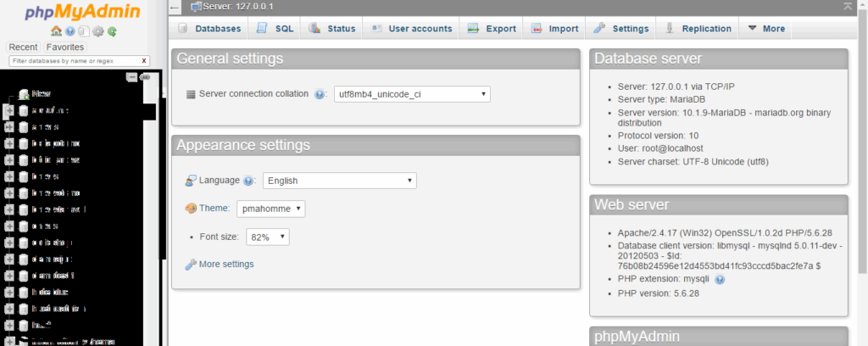Clear the database filter with the red X
The width and height of the screenshot is (868, 346).
(144, 61)
